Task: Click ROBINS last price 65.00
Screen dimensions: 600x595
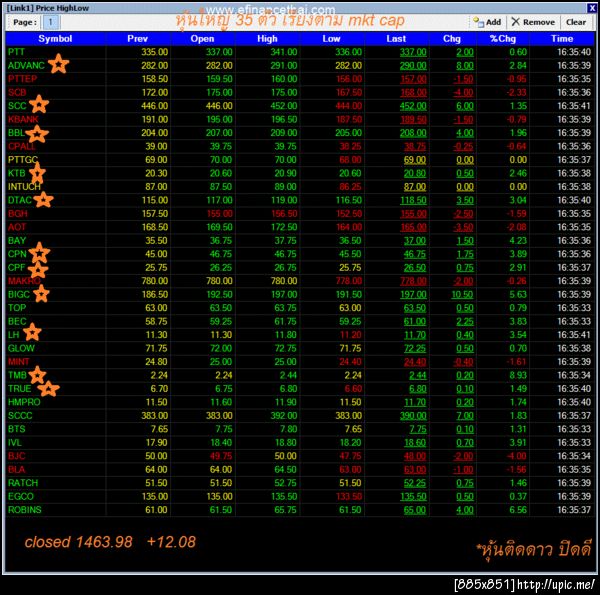Action: 415,510
